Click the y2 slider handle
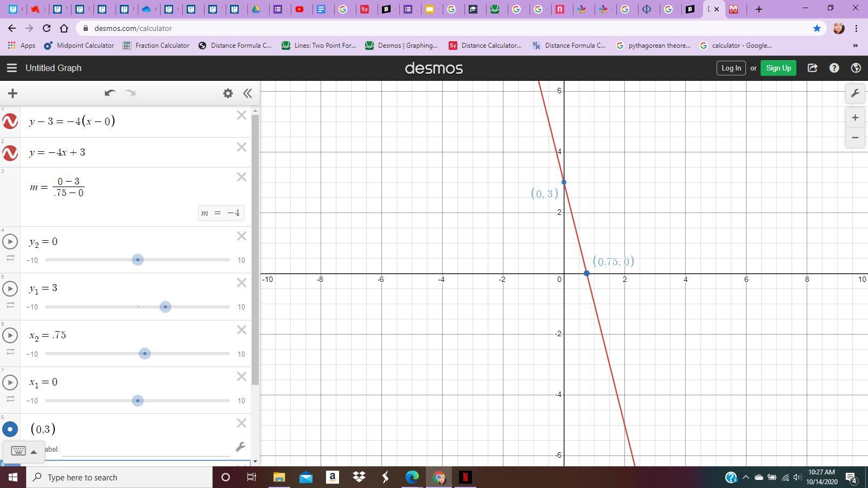This screenshot has width=868, height=488. click(x=138, y=260)
